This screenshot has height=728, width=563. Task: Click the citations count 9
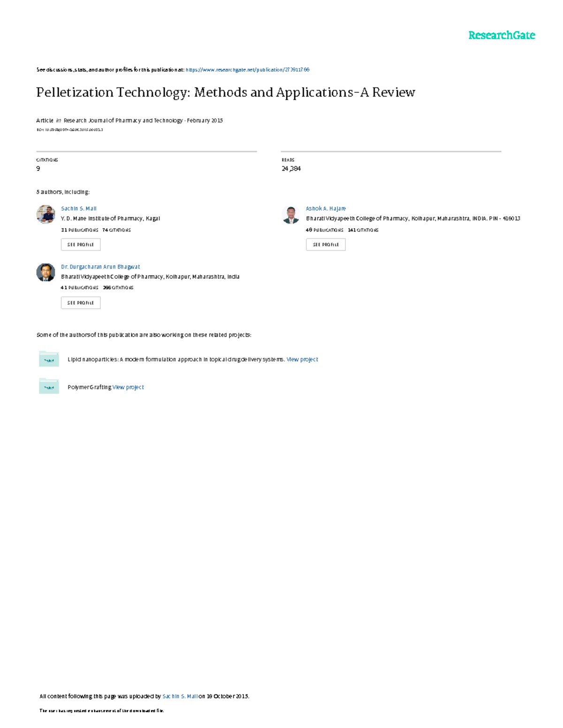(x=38, y=168)
